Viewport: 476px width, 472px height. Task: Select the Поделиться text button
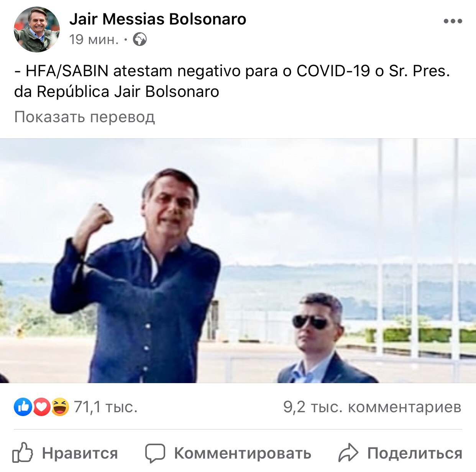click(415, 454)
